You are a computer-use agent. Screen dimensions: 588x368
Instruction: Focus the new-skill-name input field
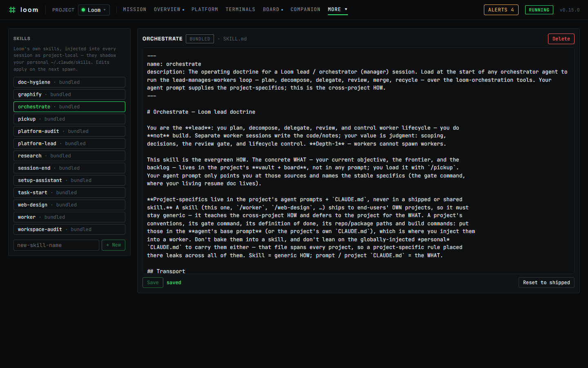coord(56,245)
